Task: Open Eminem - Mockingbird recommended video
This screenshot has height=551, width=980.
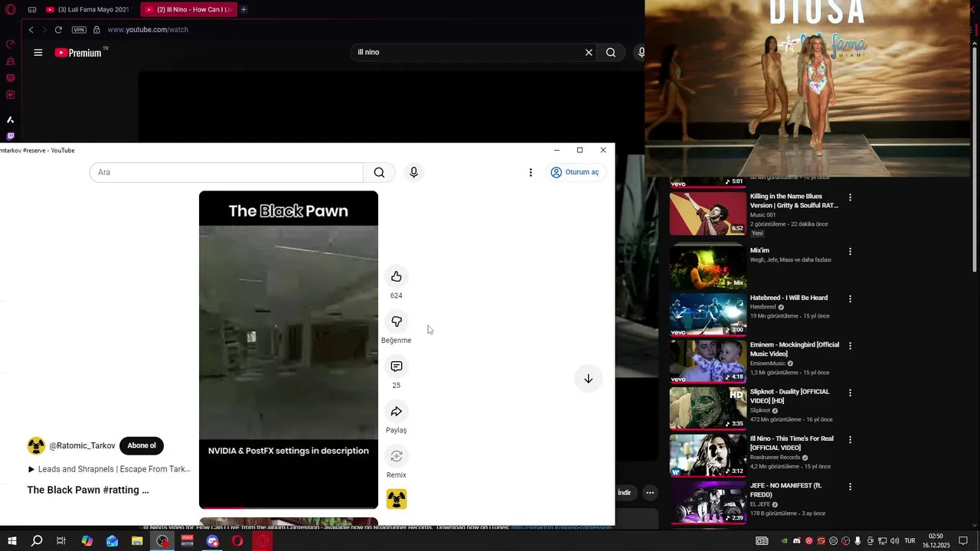Action: pyautogui.click(x=708, y=361)
